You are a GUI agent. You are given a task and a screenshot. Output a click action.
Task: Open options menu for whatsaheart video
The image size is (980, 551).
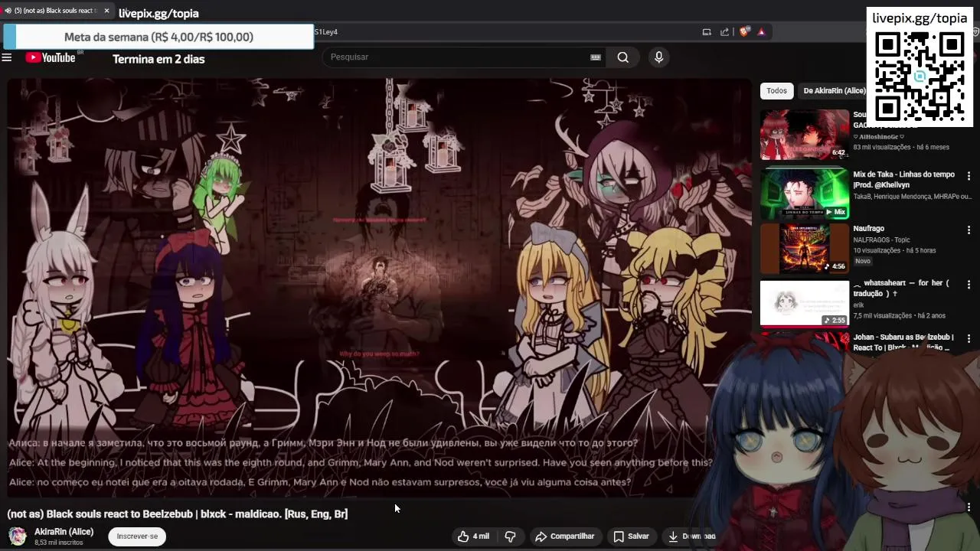click(x=969, y=285)
